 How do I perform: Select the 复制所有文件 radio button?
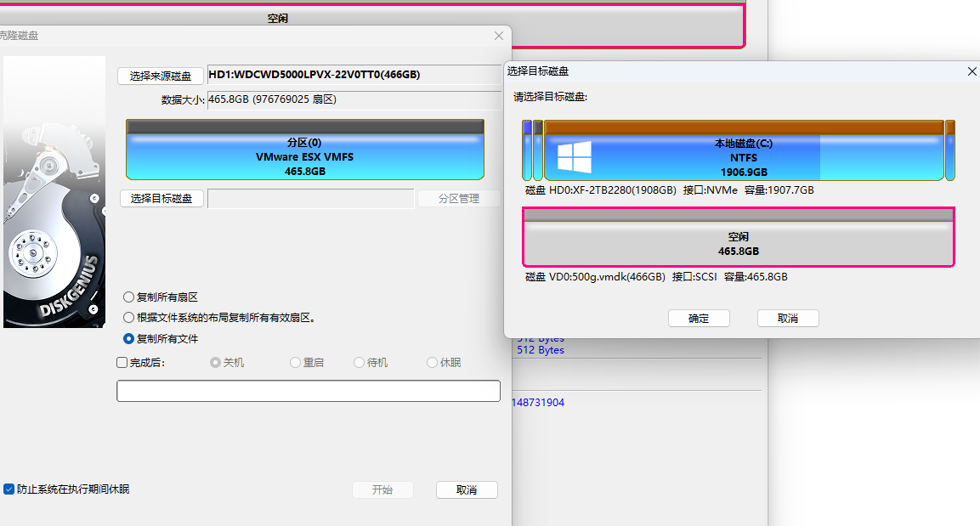click(x=129, y=338)
